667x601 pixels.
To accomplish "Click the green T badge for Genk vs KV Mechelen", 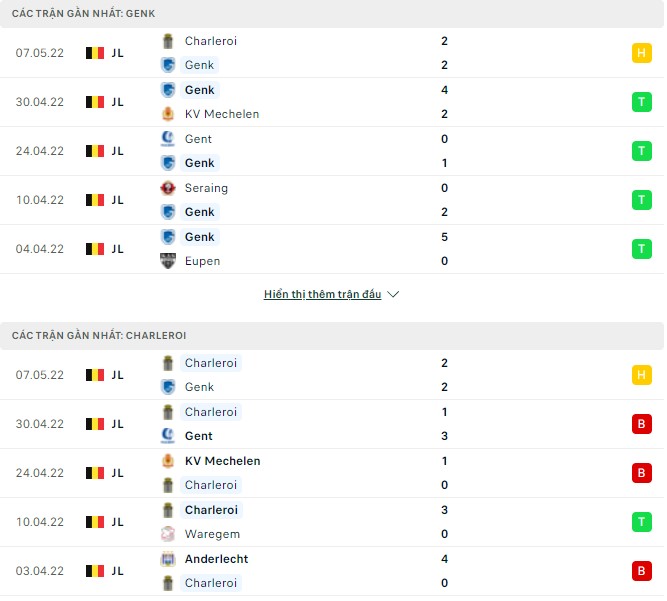I will [641, 102].
